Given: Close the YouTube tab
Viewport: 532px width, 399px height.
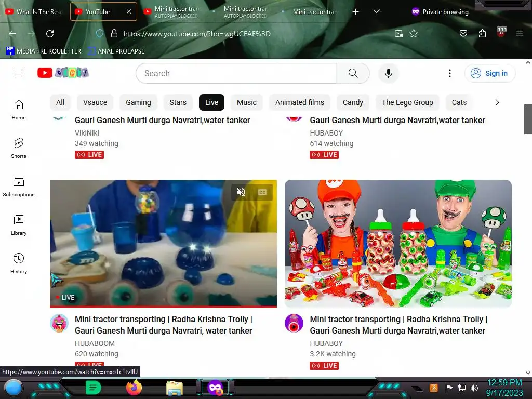Looking at the screenshot, I should click(129, 11).
